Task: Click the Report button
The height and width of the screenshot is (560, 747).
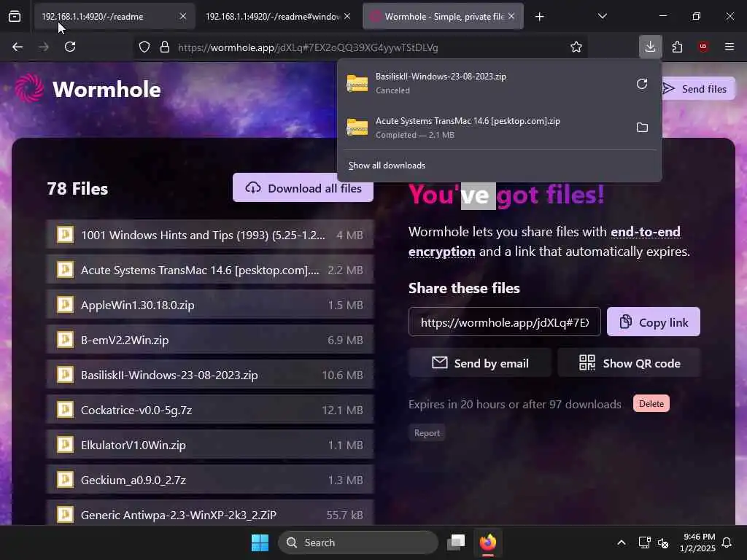Action: (x=427, y=433)
